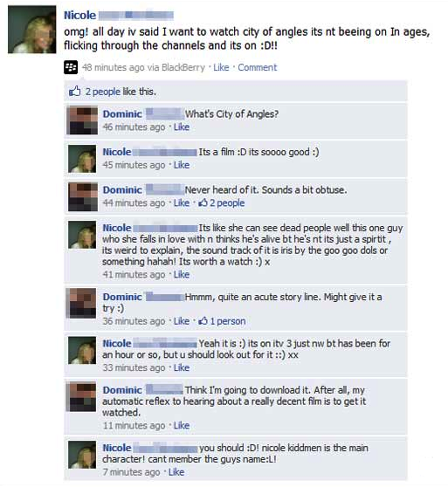Click the thumbs-up icon beside '2 people like this'
The height and width of the screenshot is (487, 448).
[x=74, y=92]
